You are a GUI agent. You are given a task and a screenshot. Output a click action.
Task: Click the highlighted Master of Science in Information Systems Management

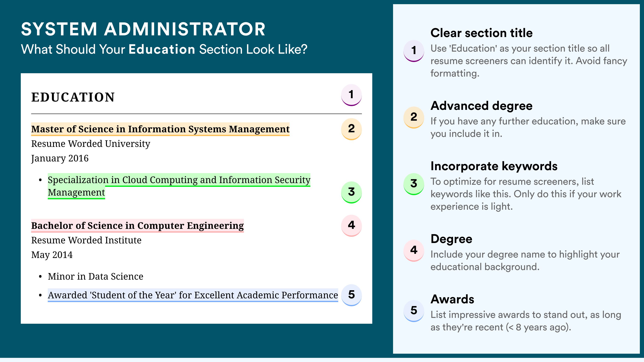(x=160, y=129)
